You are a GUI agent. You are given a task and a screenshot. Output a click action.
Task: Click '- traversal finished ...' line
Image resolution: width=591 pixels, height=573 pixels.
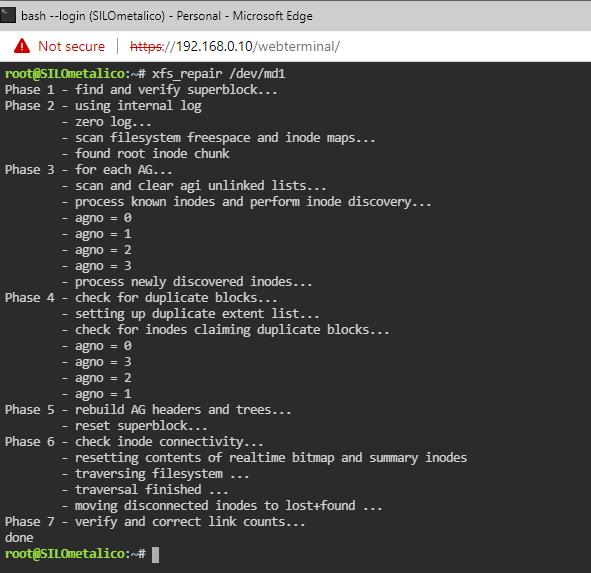(x=145, y=490)
